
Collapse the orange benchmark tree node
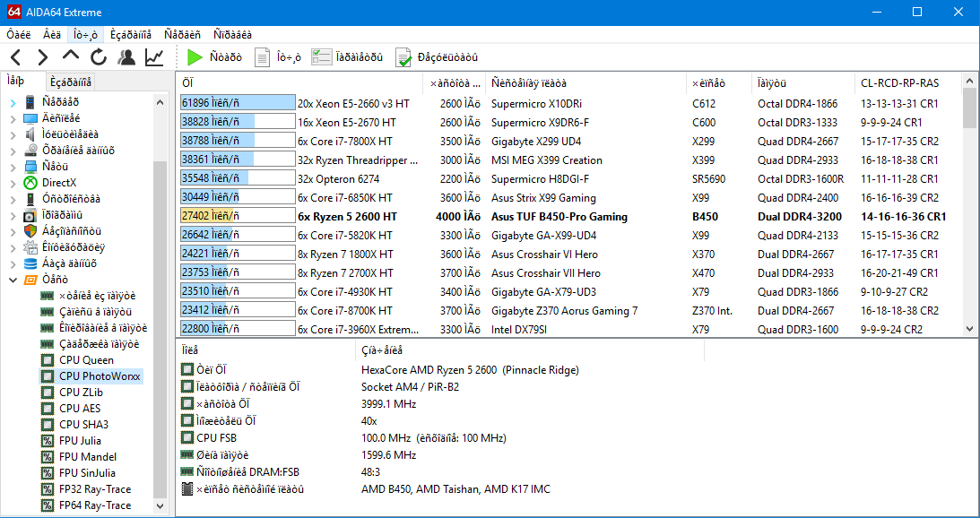click(13, 280)
